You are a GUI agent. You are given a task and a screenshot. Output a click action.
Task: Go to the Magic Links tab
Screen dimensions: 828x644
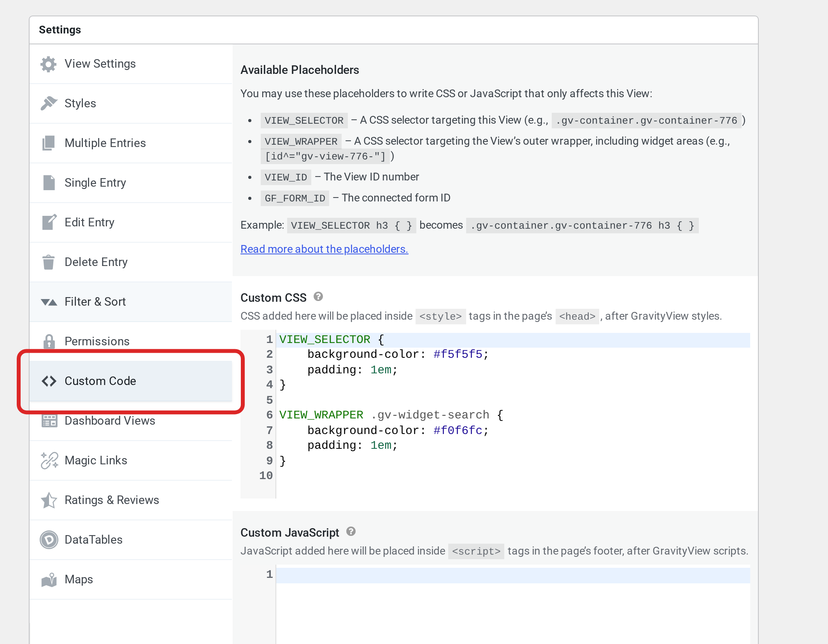131,460
